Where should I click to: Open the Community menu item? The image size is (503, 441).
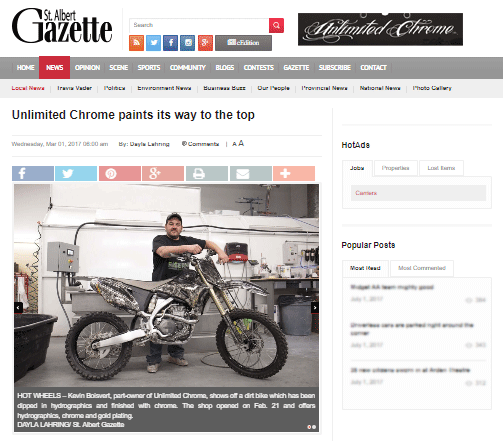coord(188,68)
